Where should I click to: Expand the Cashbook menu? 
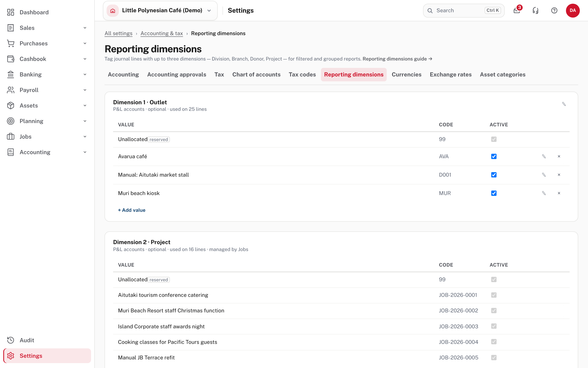[x=47, y=59]
